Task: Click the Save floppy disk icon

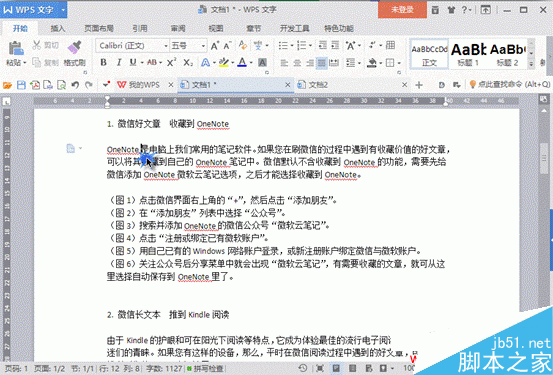Action: 21,85
